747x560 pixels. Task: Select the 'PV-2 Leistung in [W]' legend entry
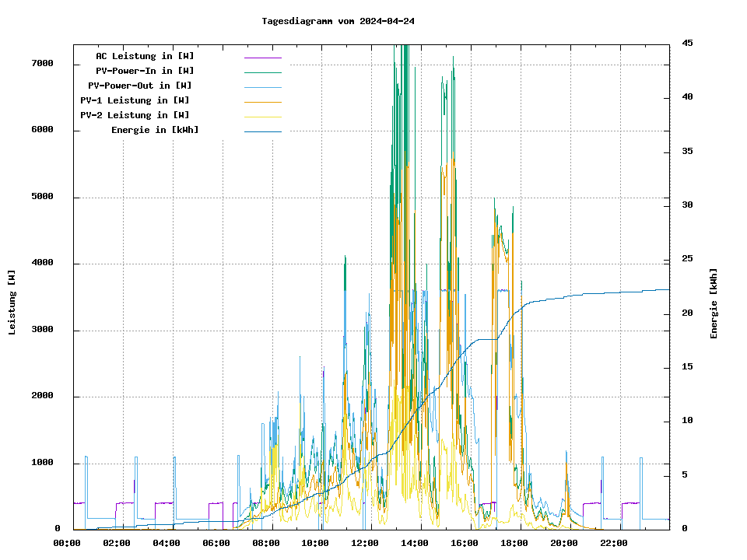click(135, 115)
